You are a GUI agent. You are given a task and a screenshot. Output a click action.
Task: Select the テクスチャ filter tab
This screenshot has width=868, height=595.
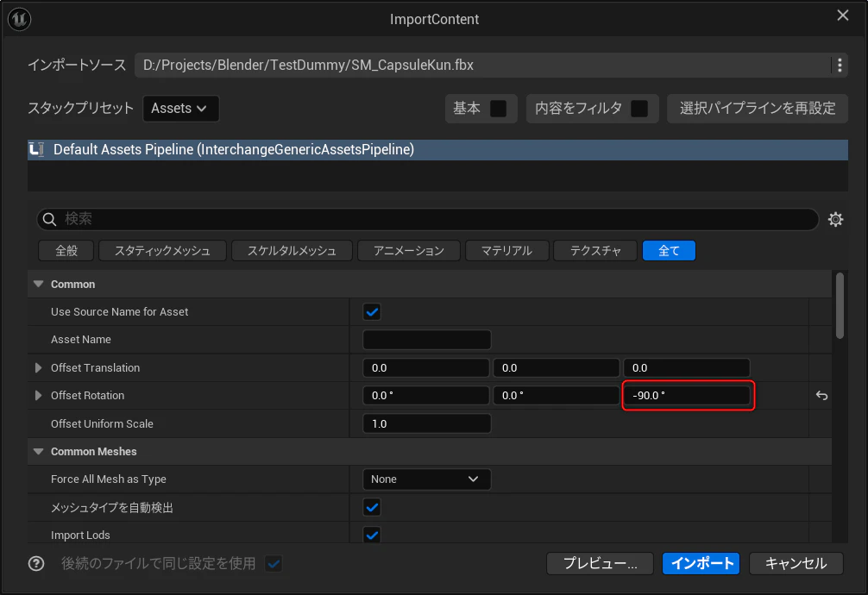(595, 251)
